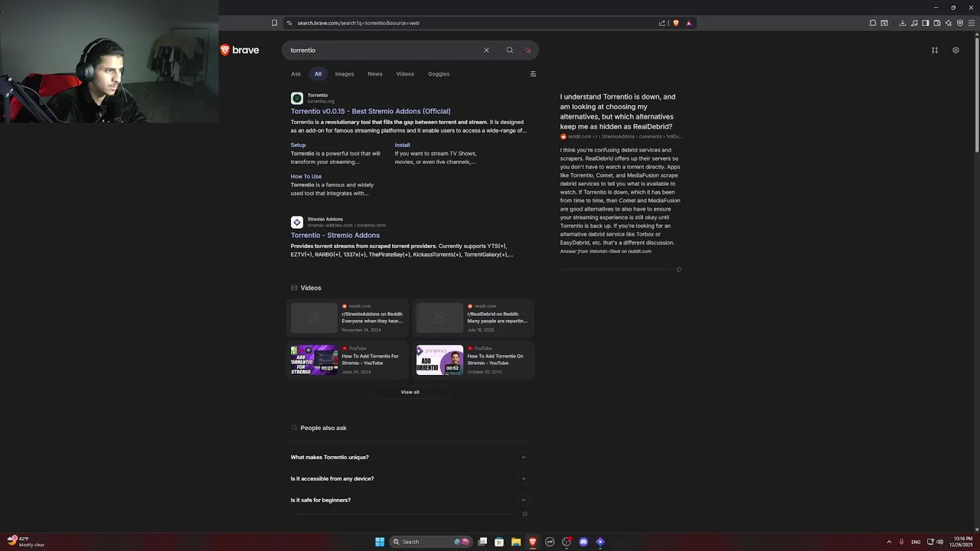Image resolution: width=980 pixels, height=551 pixels.
Task: Open the extensions puzzle icon
Action: pos(873,23)
